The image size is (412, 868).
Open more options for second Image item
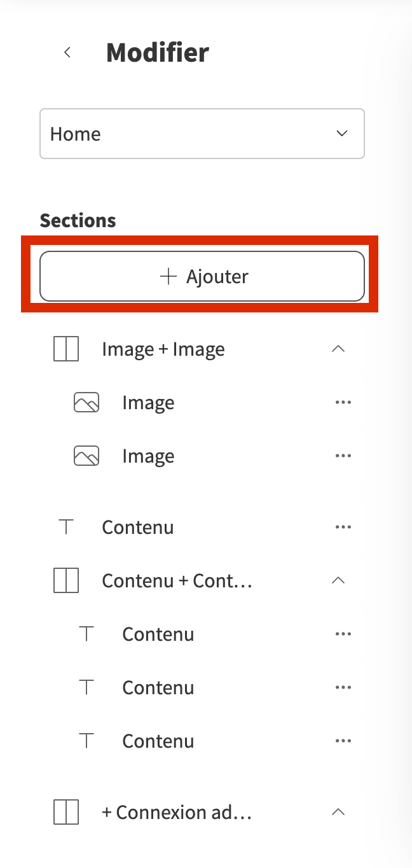pyautogui.click(x=343, y=456)
